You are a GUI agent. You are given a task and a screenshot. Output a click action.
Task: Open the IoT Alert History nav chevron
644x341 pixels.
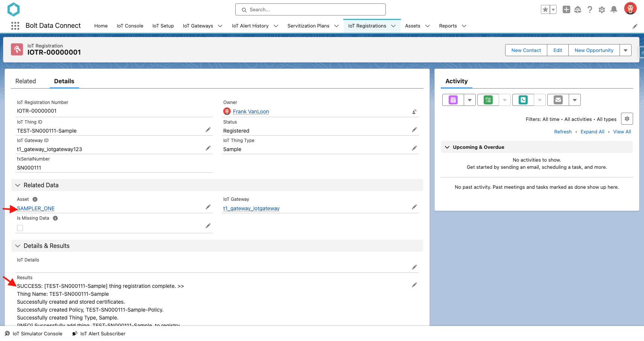tap(276, 26)
